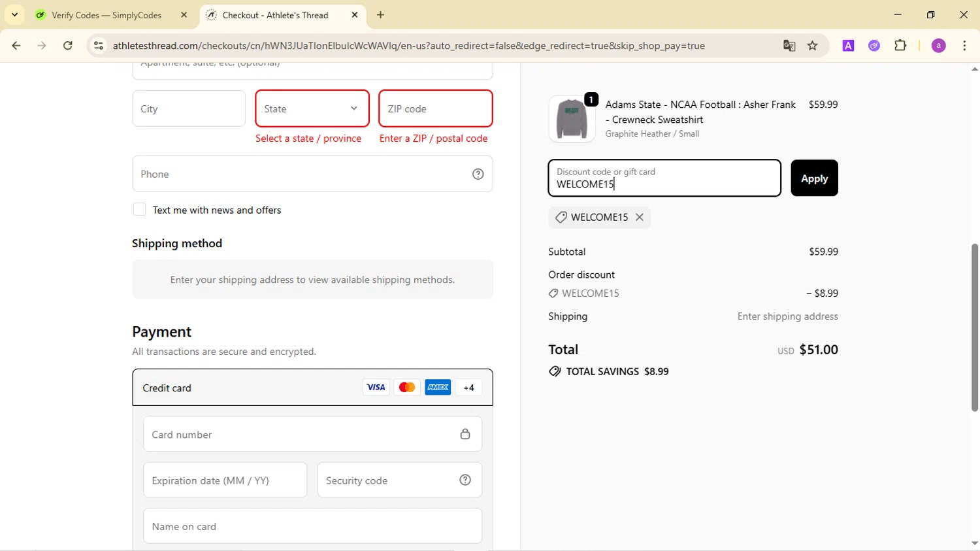This screenshot has height=551, width=980.
Task: Click the Shipping method heading
Action: click(177, 243)
